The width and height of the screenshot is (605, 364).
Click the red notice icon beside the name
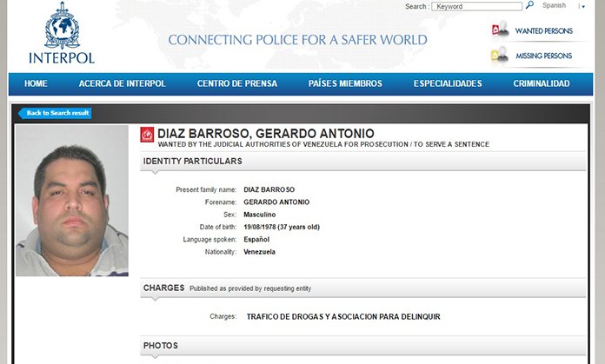click(147, 135)
